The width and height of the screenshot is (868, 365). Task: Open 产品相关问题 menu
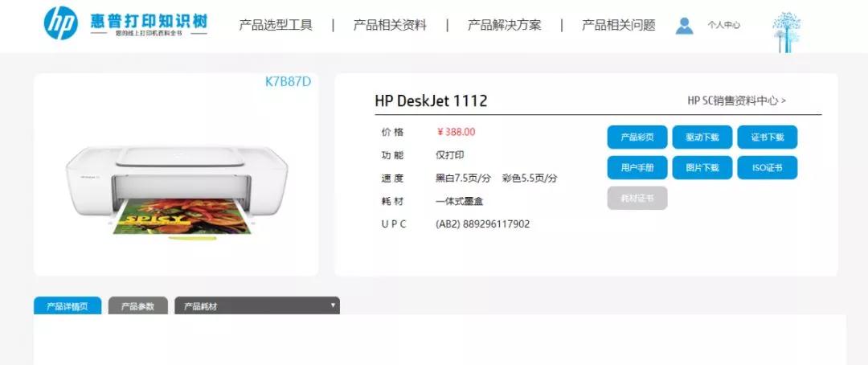point(618,25)
